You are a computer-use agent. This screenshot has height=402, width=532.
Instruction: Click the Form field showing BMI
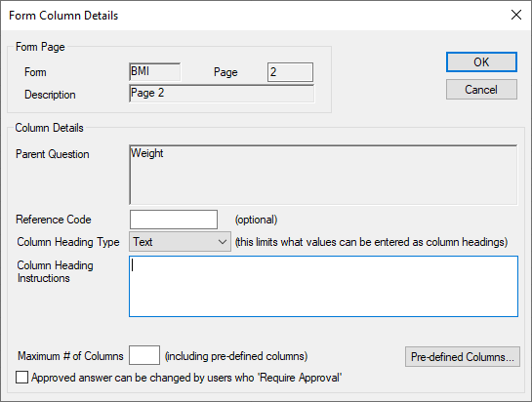(x=154, y=72)
